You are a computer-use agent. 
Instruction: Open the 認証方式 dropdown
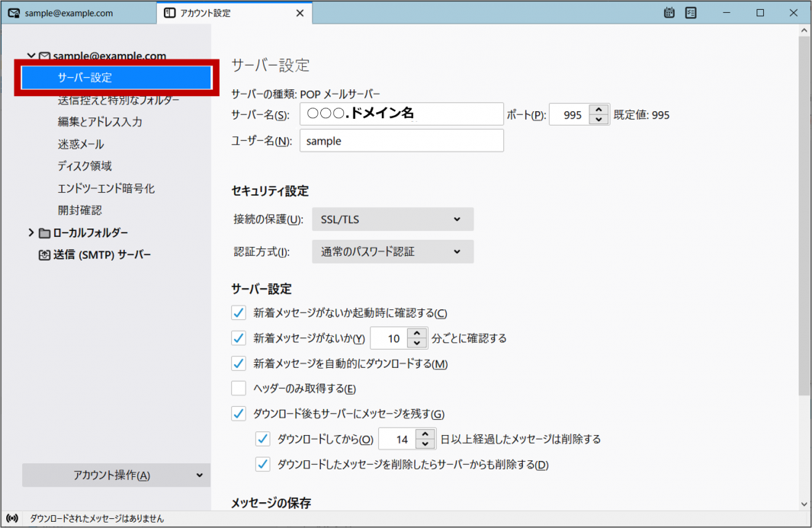(393, 252)
